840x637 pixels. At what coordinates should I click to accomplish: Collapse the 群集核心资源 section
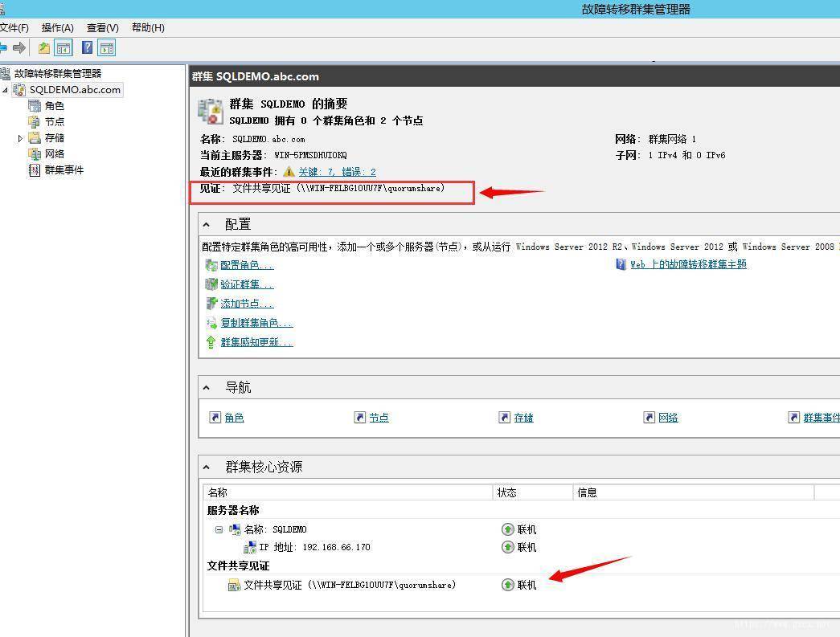(207, 468)
